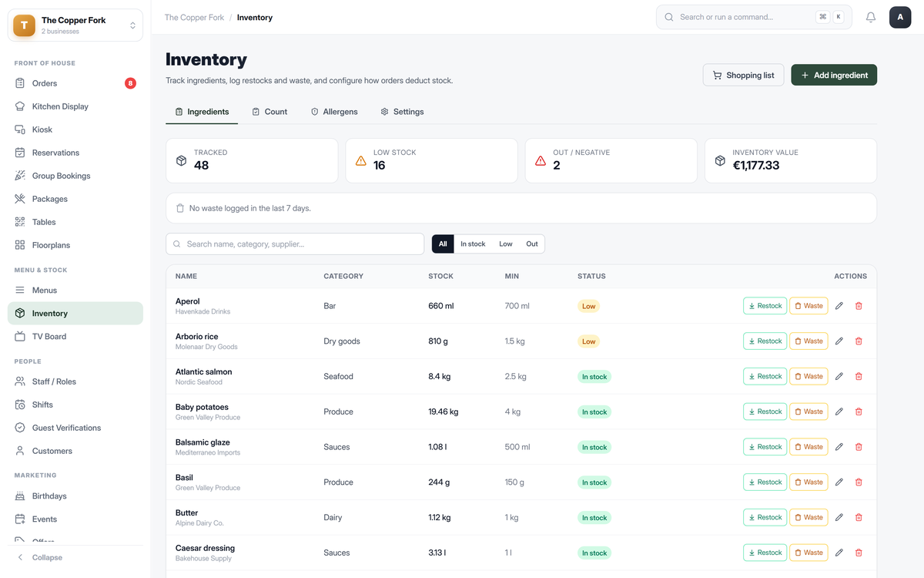The image size is (924, 578).
Task: Open Shifts in the sidebar
Action: click(75, 405)
